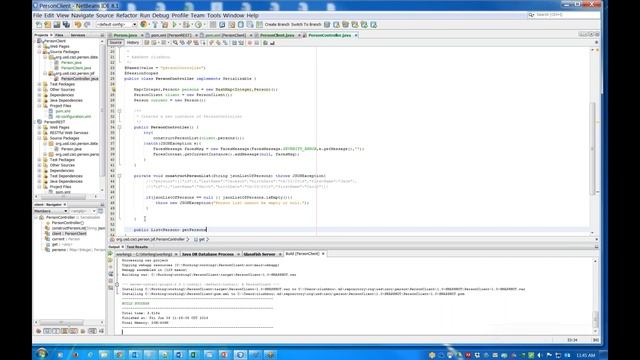The width and height of the screenshot is (640, 360).
Task: Expand Java Dependencies under PersonClient
Action: point(40,100)
